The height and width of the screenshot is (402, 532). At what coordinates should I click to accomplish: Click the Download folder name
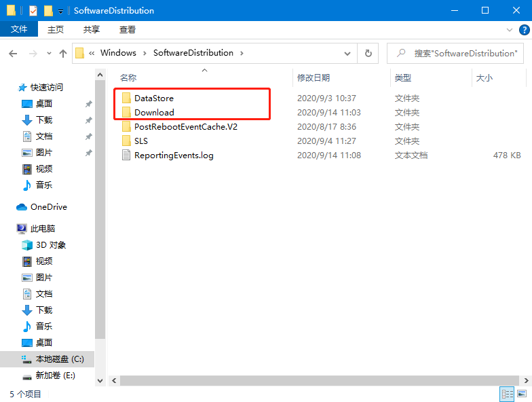click(154, 113)
